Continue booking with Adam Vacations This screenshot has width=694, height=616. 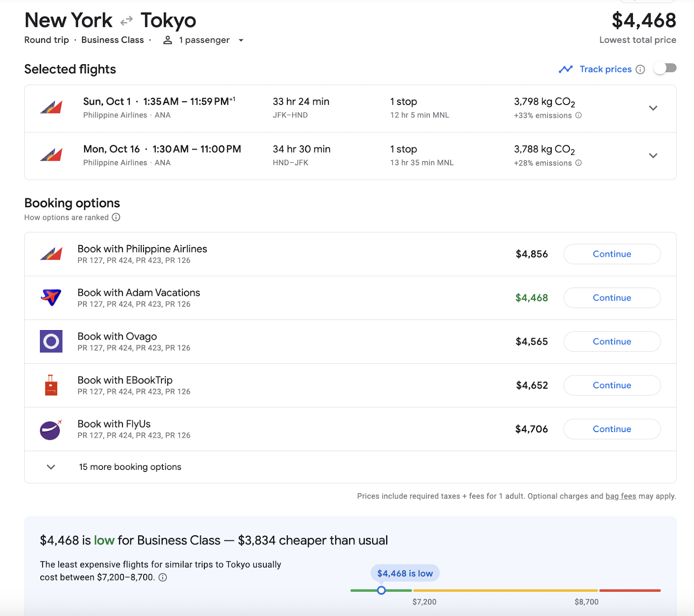(x=612, y=298)
